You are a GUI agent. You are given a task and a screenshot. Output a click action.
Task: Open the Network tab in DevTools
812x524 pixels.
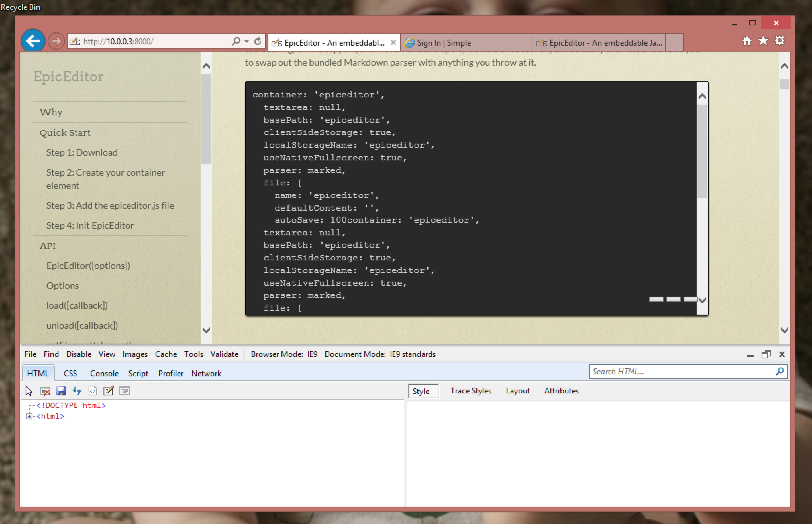tap(206, 374)
